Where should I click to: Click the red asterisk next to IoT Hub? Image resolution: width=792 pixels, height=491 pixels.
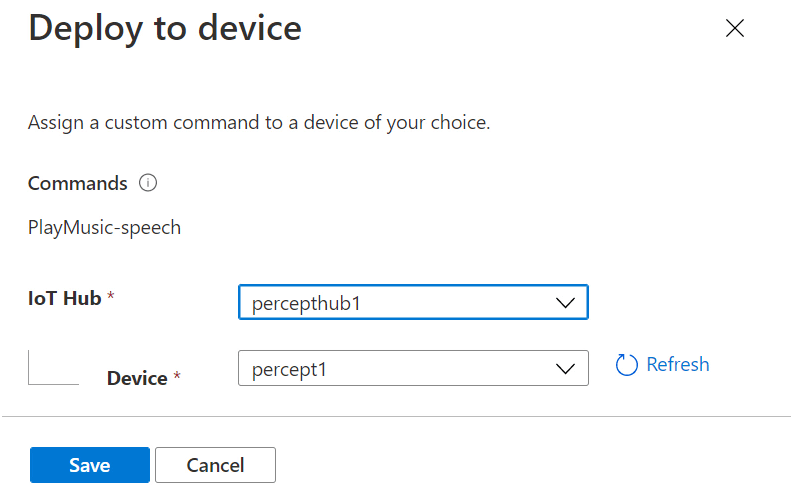point(110,298)
